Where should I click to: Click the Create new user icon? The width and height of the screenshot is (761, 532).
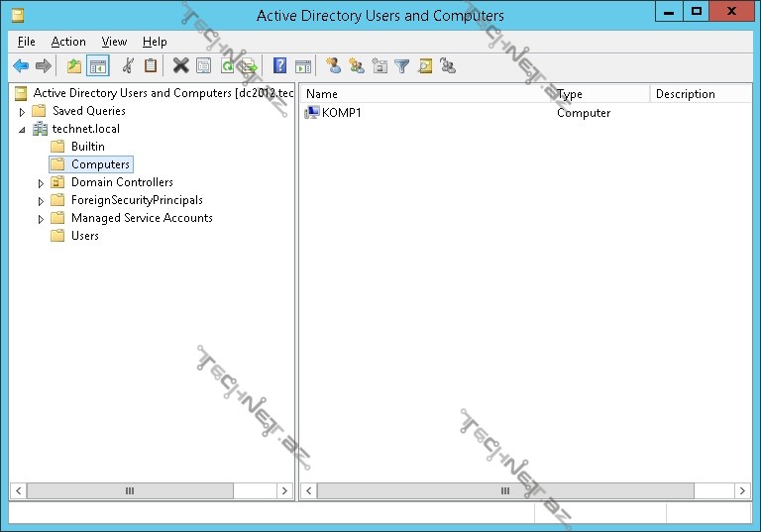pos(333,66)
